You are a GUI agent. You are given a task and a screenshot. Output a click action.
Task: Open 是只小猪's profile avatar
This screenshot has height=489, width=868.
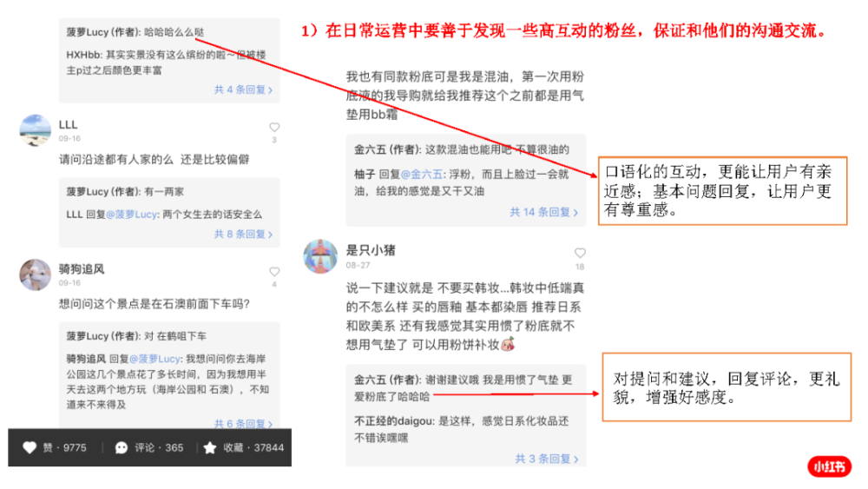tap(320, 256)
